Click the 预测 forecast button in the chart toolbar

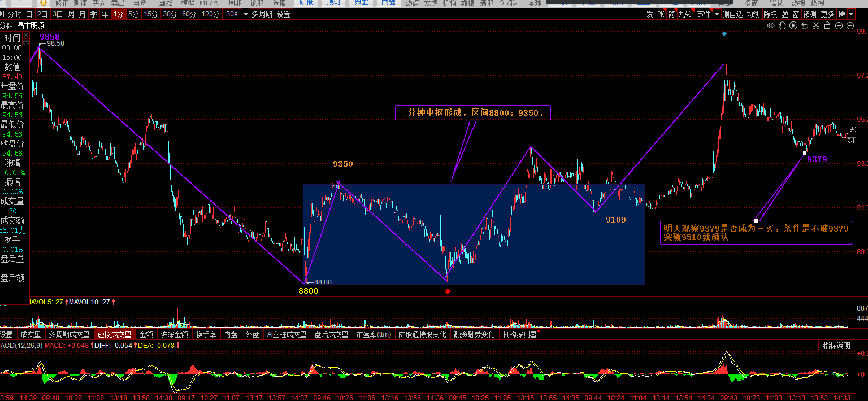click(810, 14)
